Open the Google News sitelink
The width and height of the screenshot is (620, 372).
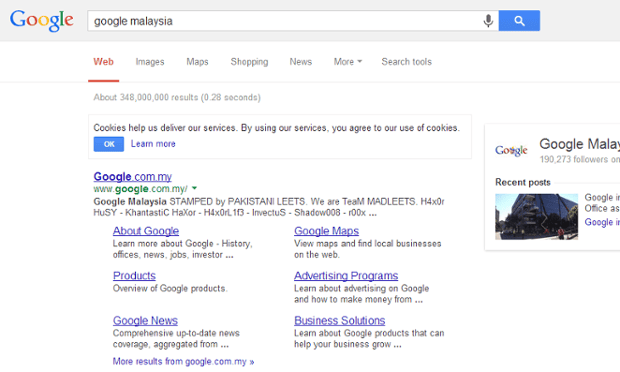click(145, 320)
